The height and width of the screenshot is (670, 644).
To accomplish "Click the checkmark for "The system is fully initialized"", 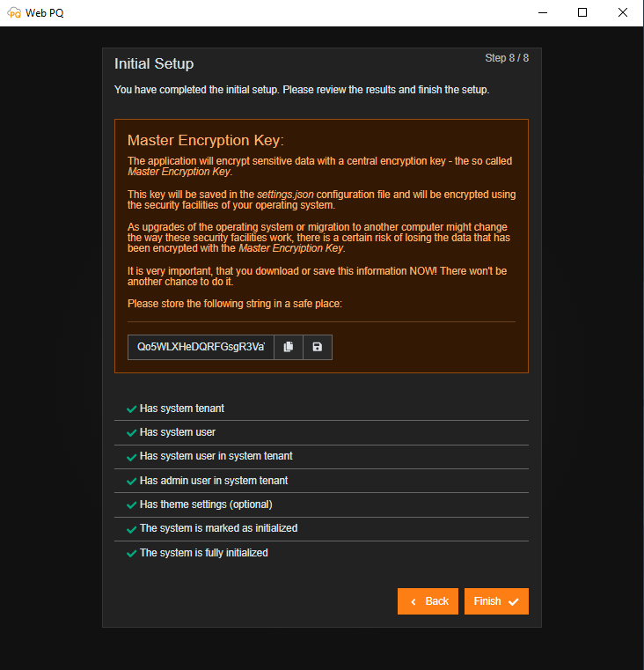I will [131, 553].
